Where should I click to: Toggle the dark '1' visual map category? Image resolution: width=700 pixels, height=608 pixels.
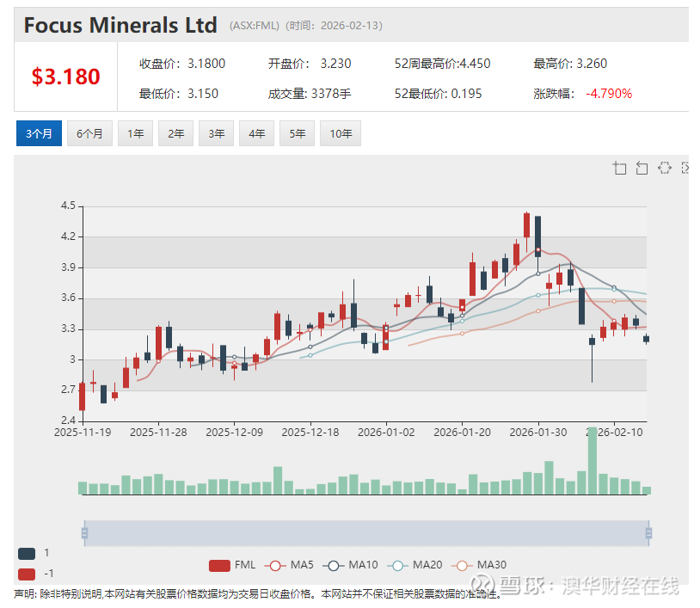(x=27, y=554)
